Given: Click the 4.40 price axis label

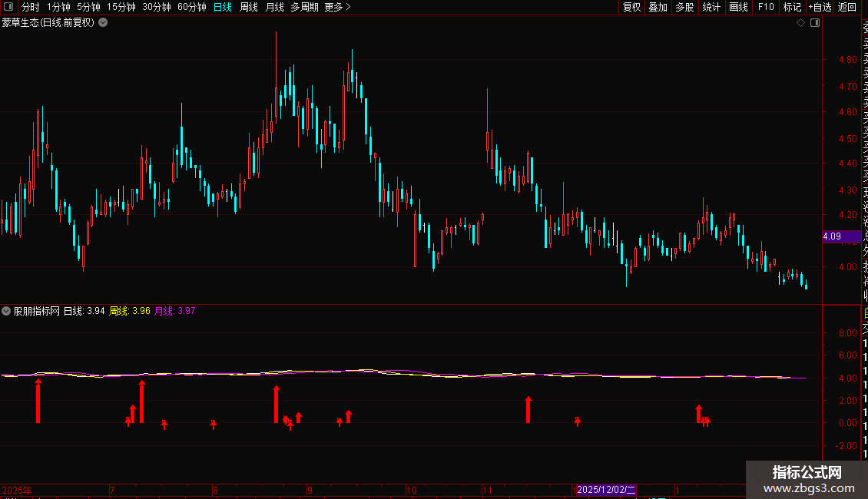Looking at the screenshot, I should (847, 164).
